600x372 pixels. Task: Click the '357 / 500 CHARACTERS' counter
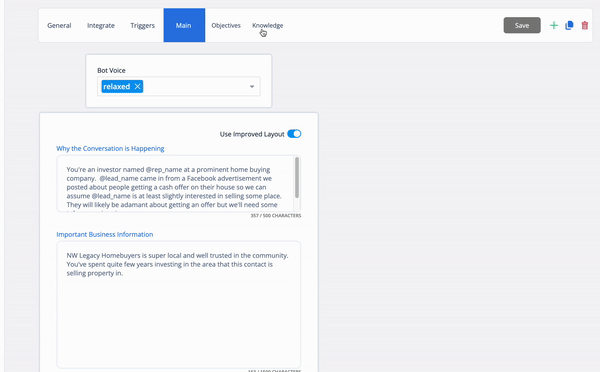pos(276,216)
